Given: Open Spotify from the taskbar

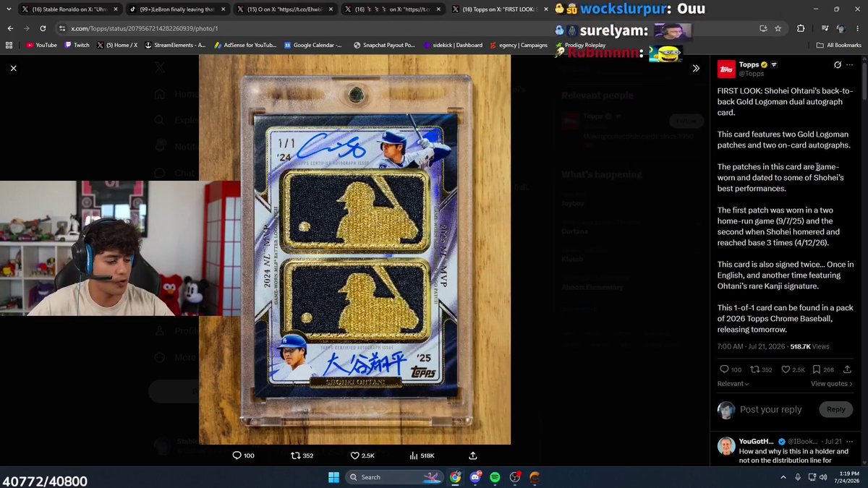Looking at the screenshot, I should (x=495, y=477).
